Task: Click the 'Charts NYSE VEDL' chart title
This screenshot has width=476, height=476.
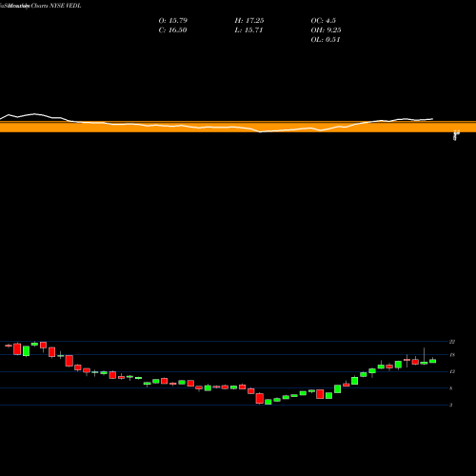Action: (x=56, y=6)
